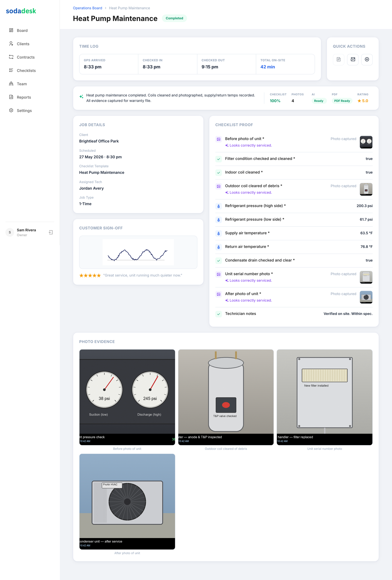Click gauge icon for Refrigerant pressure (low side)

(219, 220)
